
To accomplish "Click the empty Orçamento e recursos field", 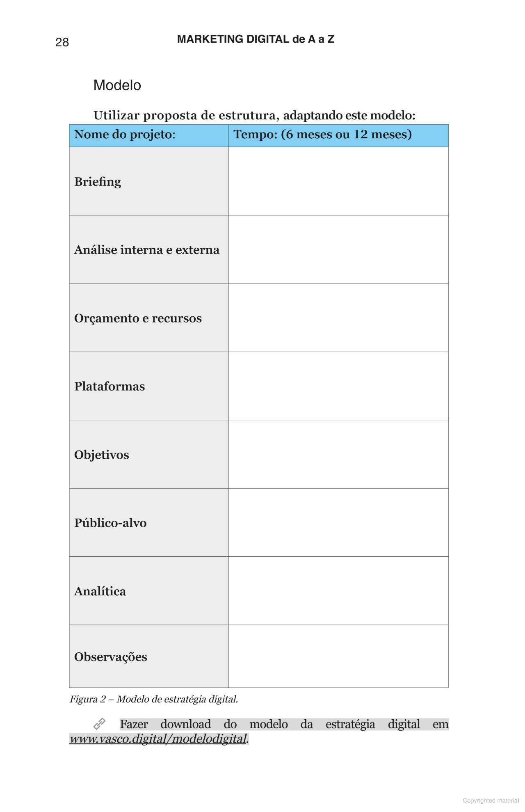I will 338,318.
